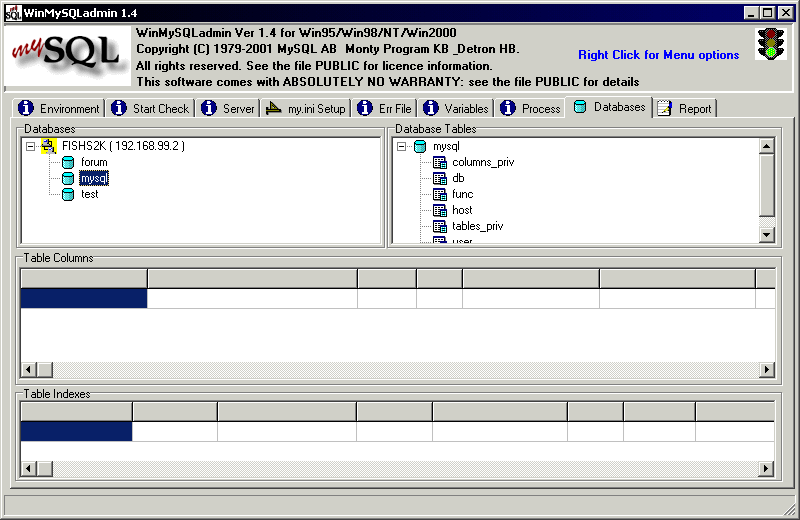
Task: Click the my.ini Setup tab ruler icon
Action: tap(273, 108)
